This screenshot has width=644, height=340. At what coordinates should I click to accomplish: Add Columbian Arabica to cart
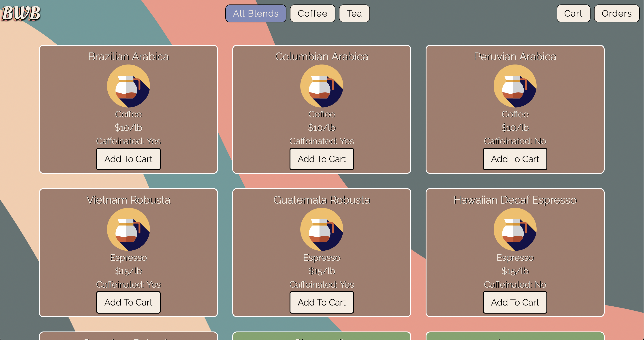coord(322,159)
